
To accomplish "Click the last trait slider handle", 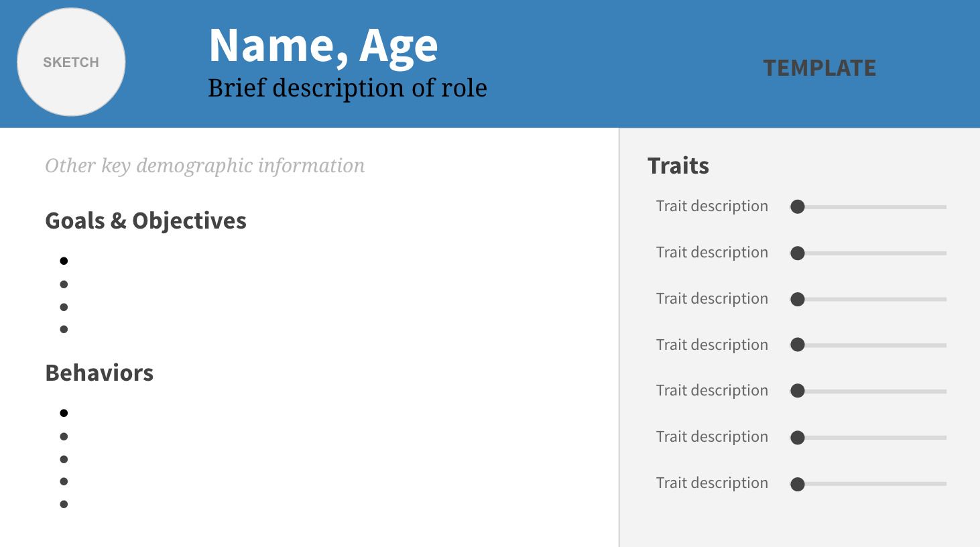I will (797, 484).
